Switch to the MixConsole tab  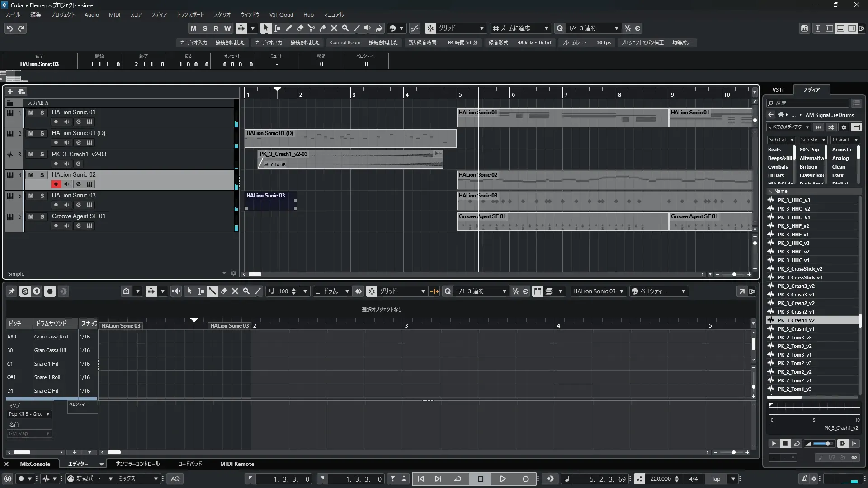click(35, 464)
